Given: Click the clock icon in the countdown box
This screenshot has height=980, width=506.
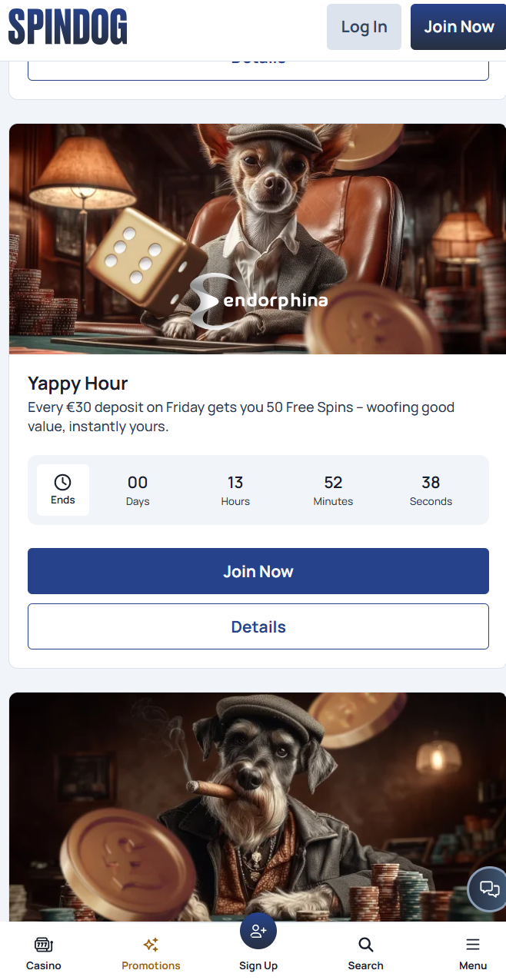Looking at the screenshot, I should click(62, 480).
